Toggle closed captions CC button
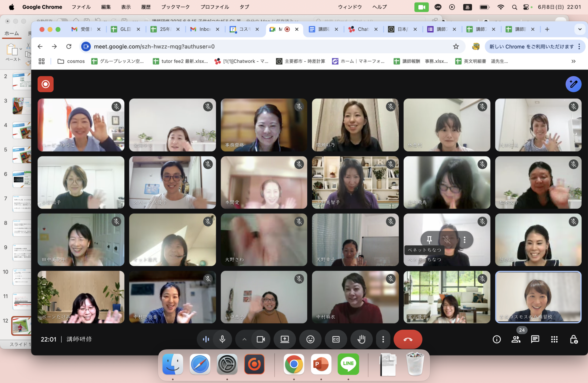 click(336, 339)
